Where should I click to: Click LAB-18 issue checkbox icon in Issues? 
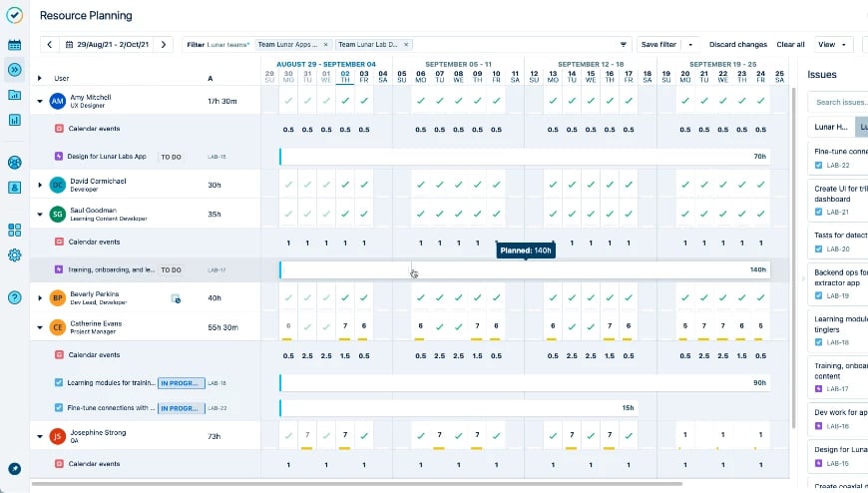(819, 342)
